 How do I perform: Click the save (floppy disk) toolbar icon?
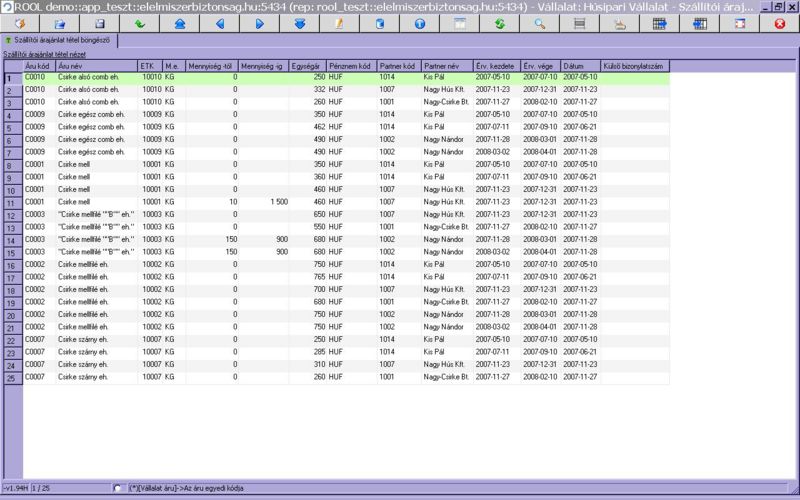point(99,22)
